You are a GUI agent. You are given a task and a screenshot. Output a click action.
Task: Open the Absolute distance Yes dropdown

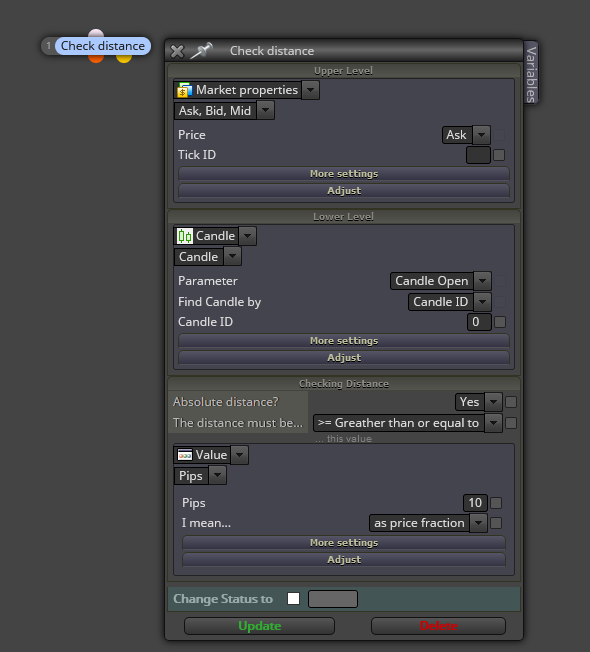(494, 402)
